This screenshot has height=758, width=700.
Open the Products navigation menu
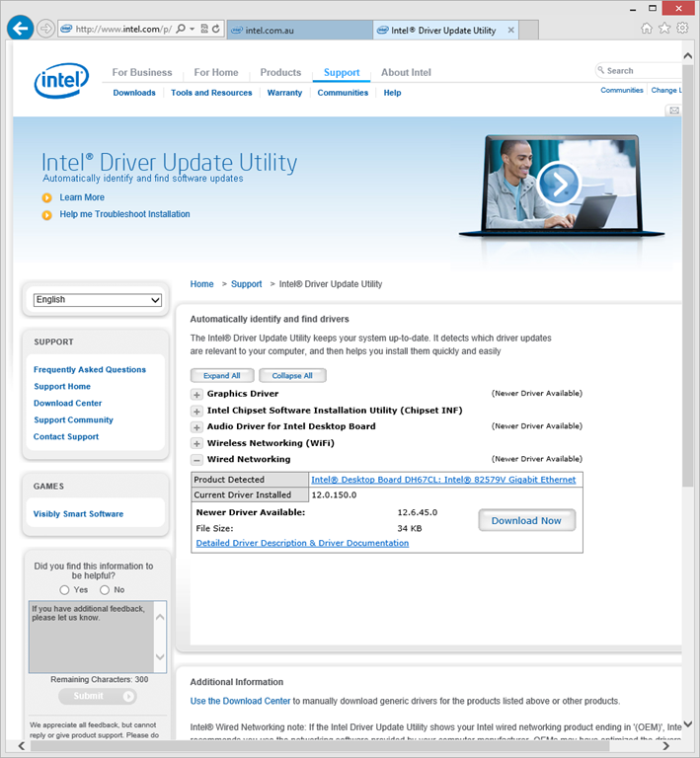(280, 72)
